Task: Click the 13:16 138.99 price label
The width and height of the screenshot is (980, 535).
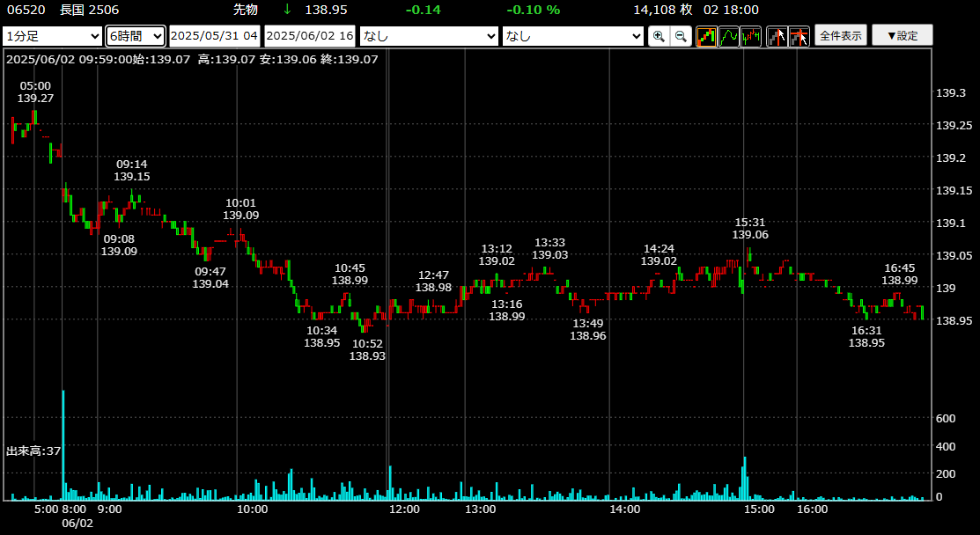Action: pos(507,311)
